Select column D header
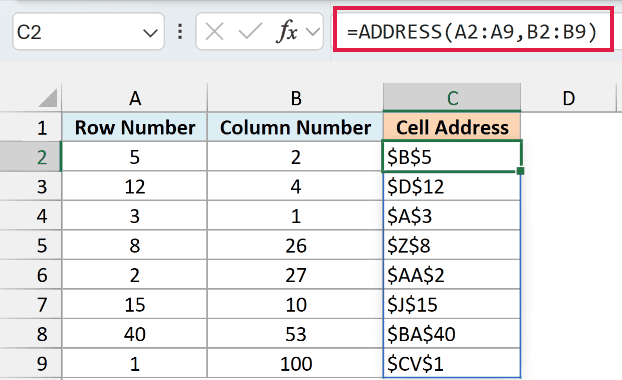This screenshot has height=380, width=622. click(x=568, y=98)
